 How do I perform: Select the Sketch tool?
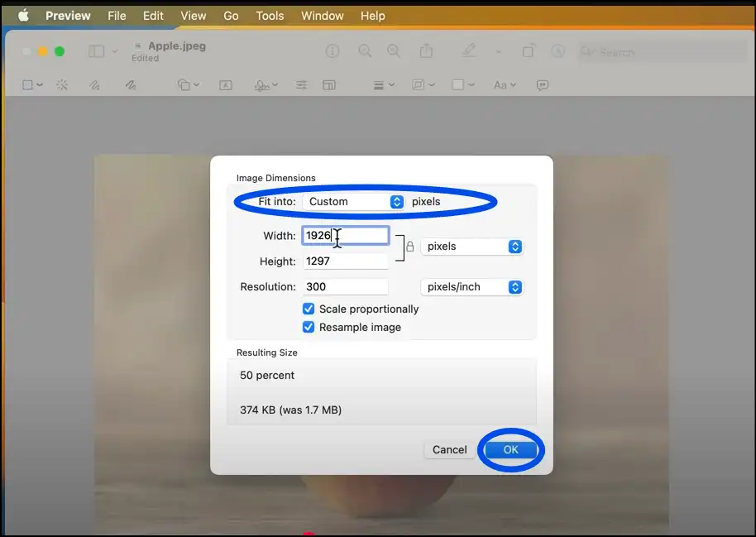(x=94, y=85)
